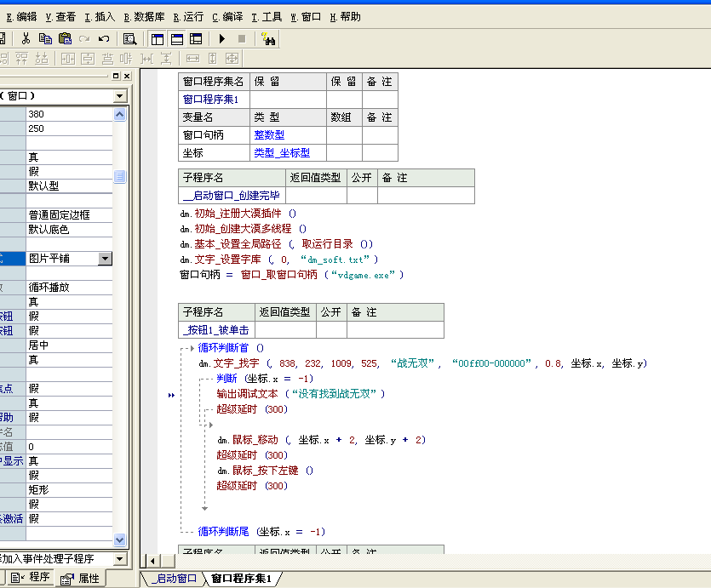Open the B.数据库 menu

tap(144, 17)
